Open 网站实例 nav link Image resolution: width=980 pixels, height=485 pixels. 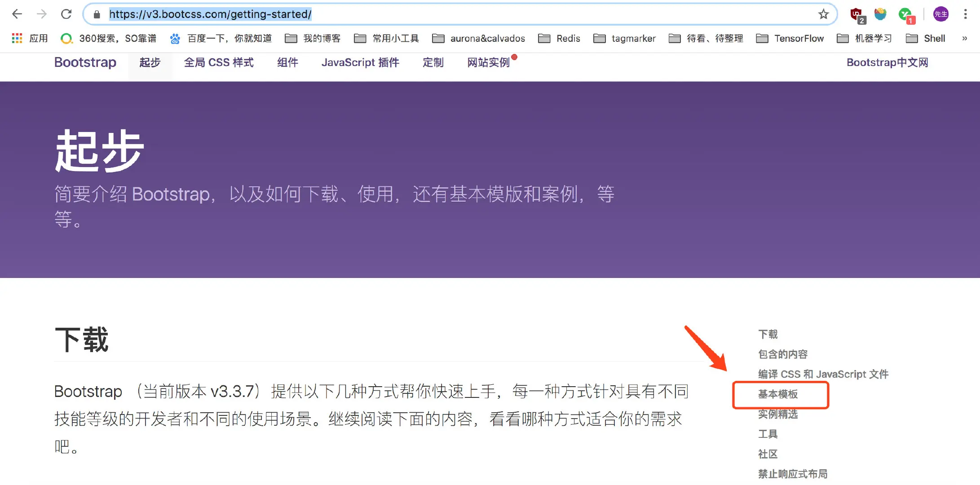pyautogui.click(x=488, y=62)
